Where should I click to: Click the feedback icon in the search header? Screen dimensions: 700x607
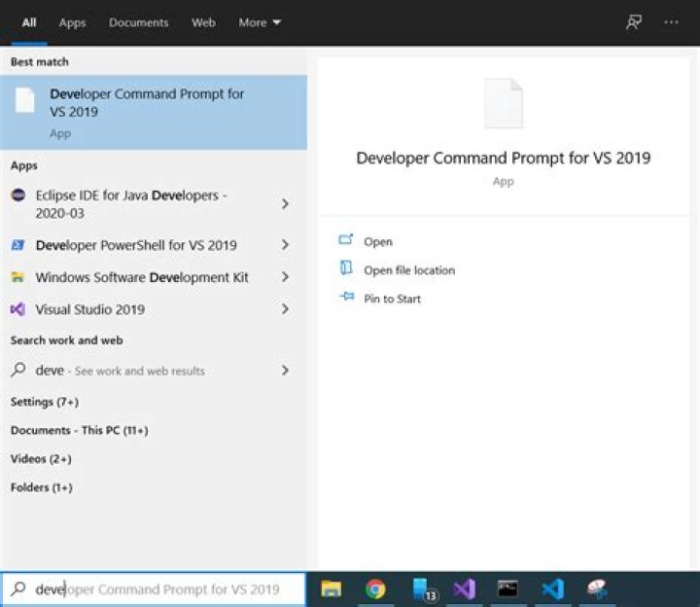tap(634, 22)
